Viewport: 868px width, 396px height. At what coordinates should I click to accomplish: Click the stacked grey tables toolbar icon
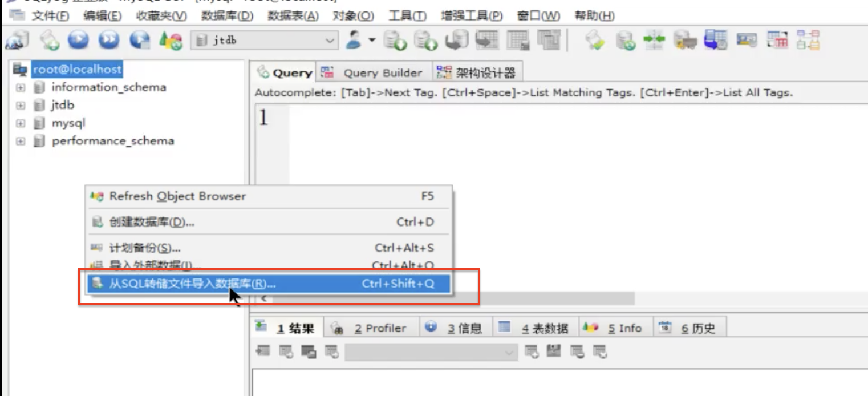(549, 41)
